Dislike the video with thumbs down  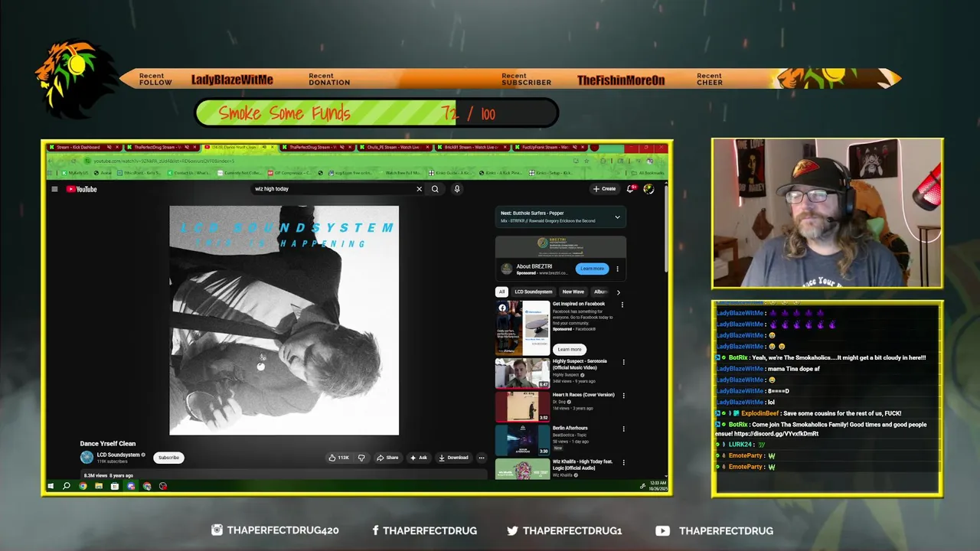[361, 458]
